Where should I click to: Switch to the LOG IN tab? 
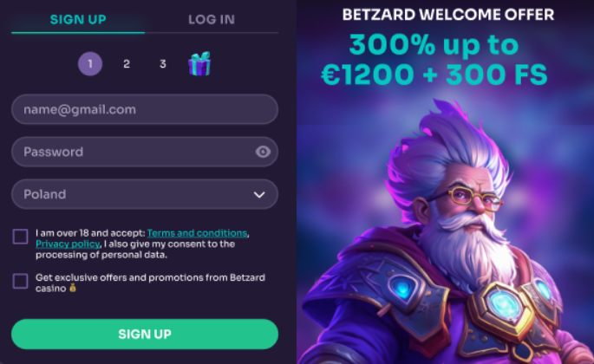tap(212, 19)
